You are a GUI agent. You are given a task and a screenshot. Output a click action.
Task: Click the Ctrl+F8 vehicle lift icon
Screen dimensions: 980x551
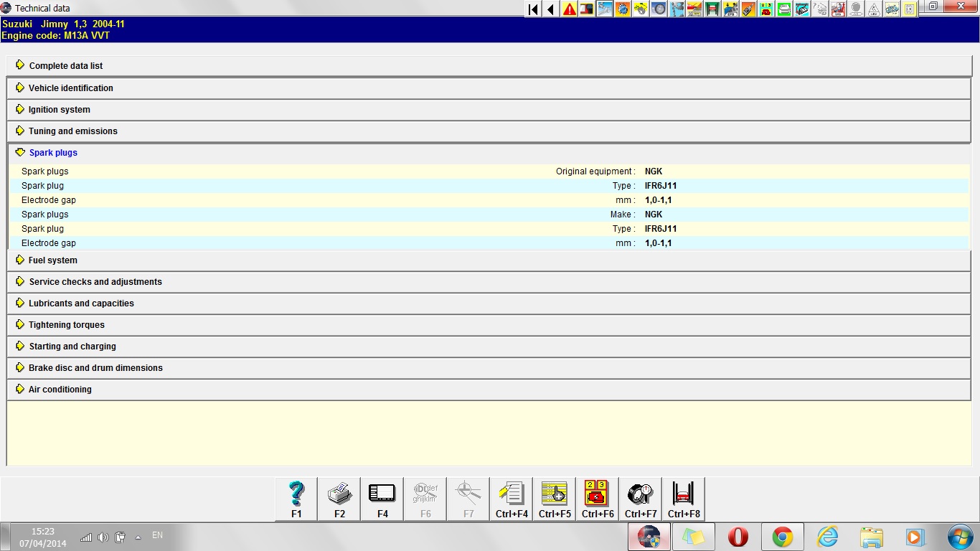click(x=683, y=499)
